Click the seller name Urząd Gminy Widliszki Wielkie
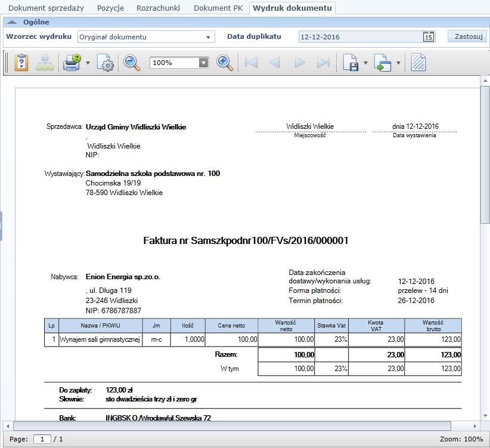 [136, 127]
